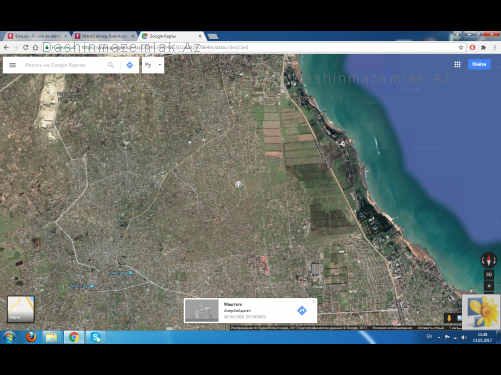The image size is (501, 375).
Task: Switch to the Bina.az tab
Action: pos(36,36)
